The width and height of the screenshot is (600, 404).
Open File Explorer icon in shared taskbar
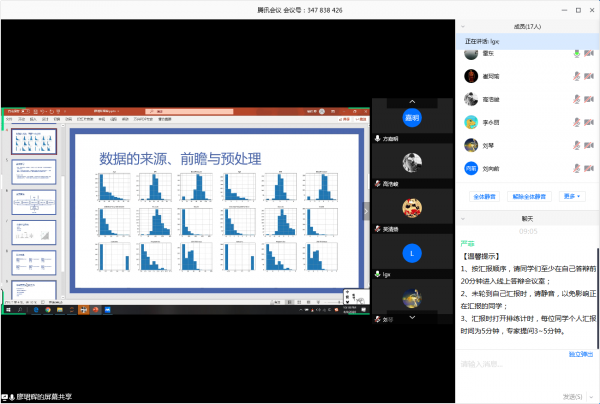[x=60, y=310]
